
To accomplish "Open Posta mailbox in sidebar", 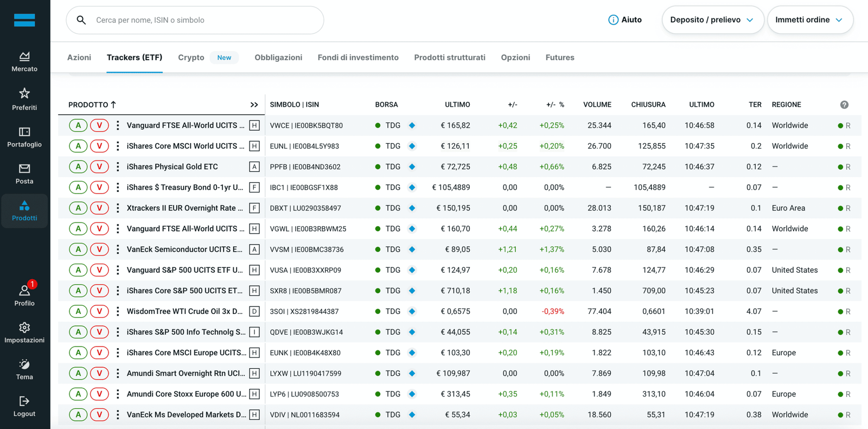I will click(24, 174).
